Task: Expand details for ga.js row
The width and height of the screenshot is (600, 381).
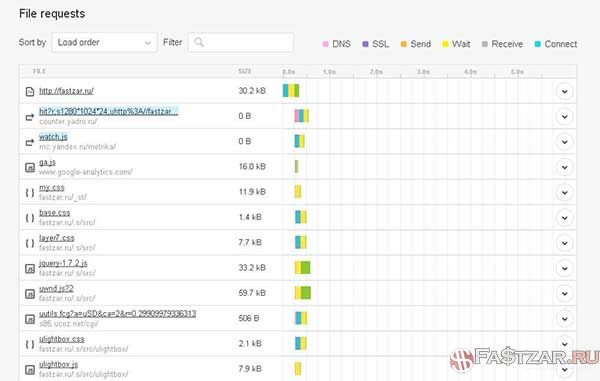Action: [x=564, y=167]
